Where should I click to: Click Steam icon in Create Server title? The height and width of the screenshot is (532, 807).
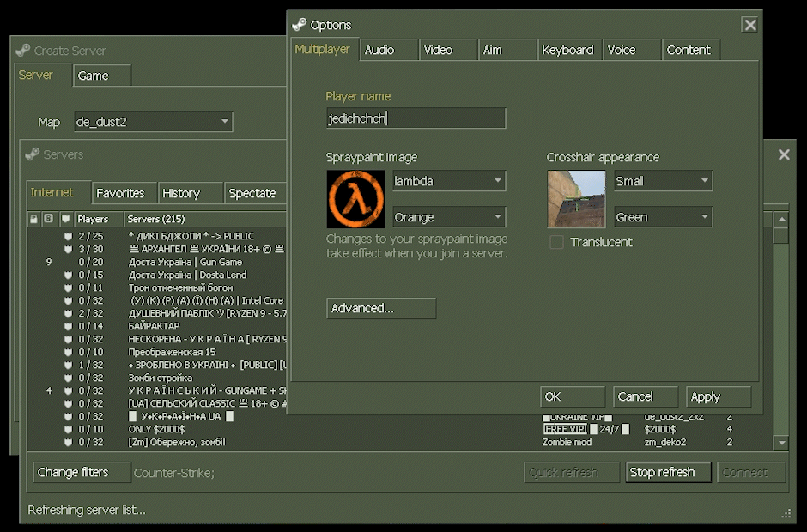point(22,50)
